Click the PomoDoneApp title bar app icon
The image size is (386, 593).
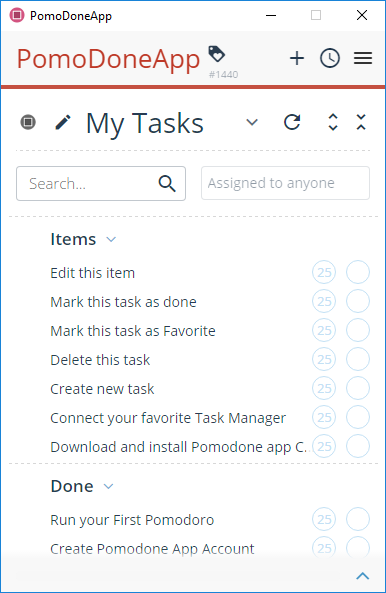17,16
